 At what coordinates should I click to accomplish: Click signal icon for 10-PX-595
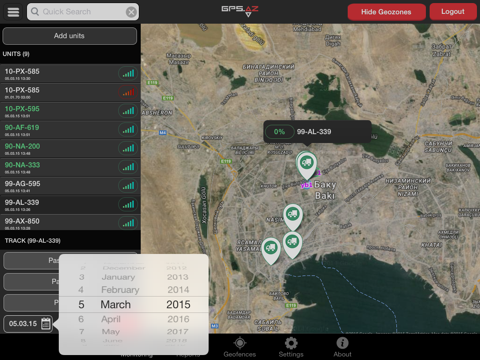(x=128, y=111)
